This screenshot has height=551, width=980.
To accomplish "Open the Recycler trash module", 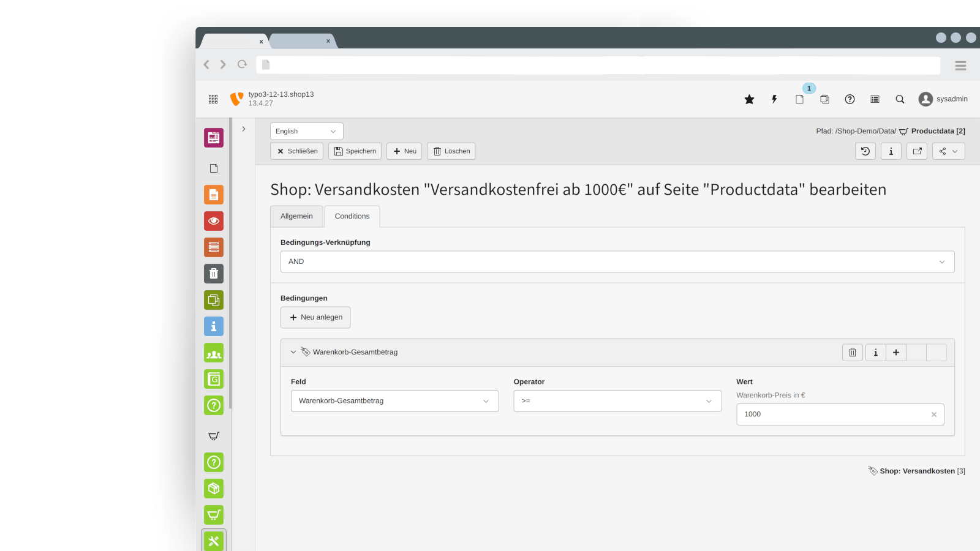I will (213, 274).
